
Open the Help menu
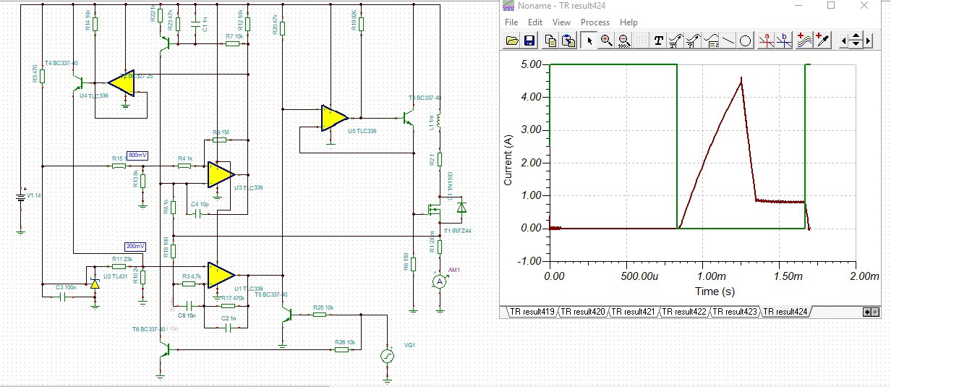[x=629, y=22]
